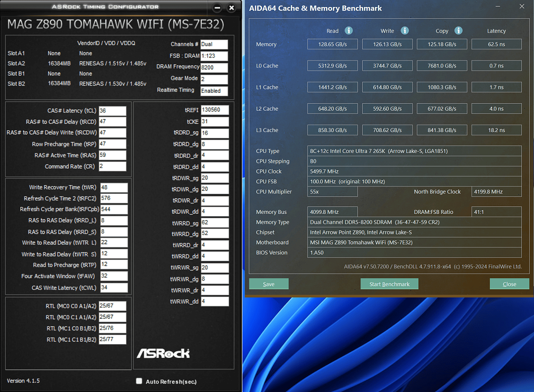
Task: Select the tWRWR_dd field
Action: click(x=214, y=301)
